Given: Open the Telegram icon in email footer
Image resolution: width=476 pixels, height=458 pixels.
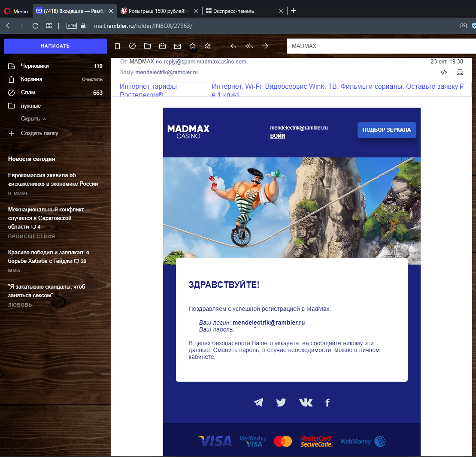Looking at the screenshot, I should click(258, 402).
